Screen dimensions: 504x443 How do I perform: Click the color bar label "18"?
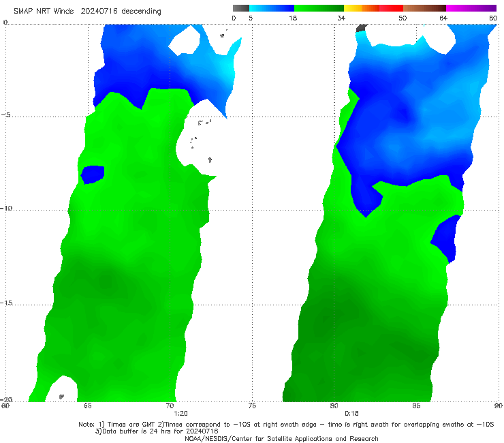point(293,18)
